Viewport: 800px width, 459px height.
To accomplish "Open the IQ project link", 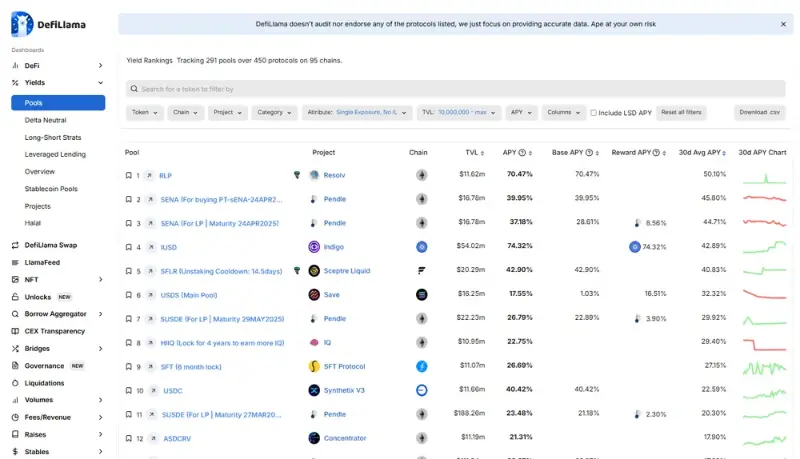I will click(328, 343).
